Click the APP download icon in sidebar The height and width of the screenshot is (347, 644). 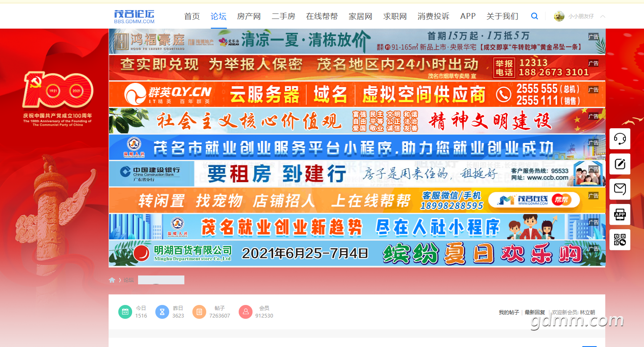(x=620, y=215)
